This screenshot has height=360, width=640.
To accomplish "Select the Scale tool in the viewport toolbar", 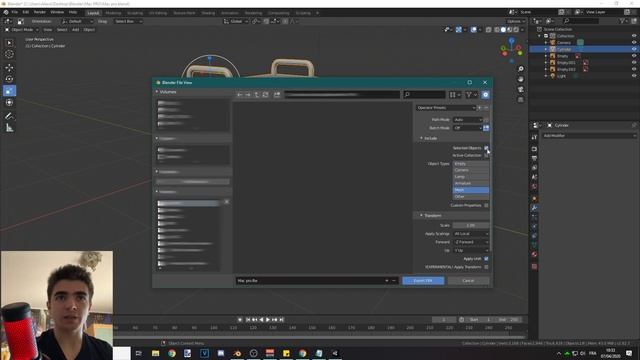I will (x=9, y=91).
